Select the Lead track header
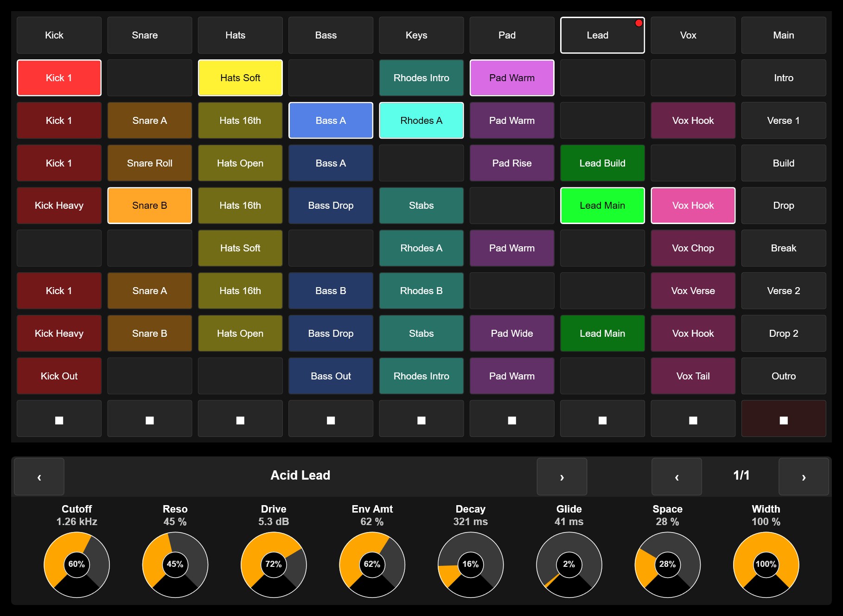 602,35
